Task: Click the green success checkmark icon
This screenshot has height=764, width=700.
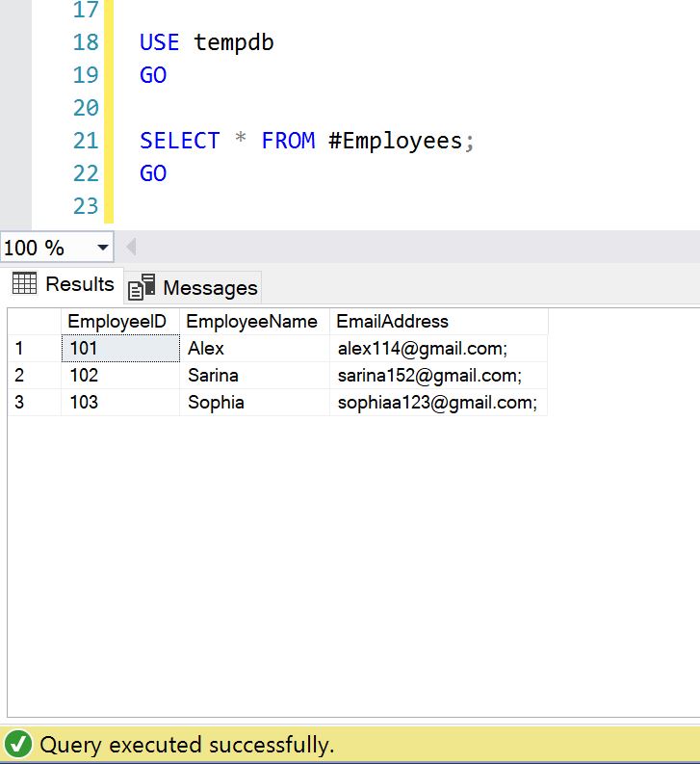Action: (17, 745)
